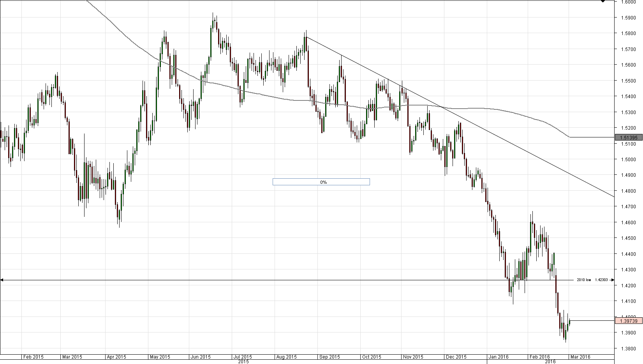The width and height of the screenshot is (643, 364).
Task: Click the 2016 year label on the bottom axis
Action: tap(550, 362)
